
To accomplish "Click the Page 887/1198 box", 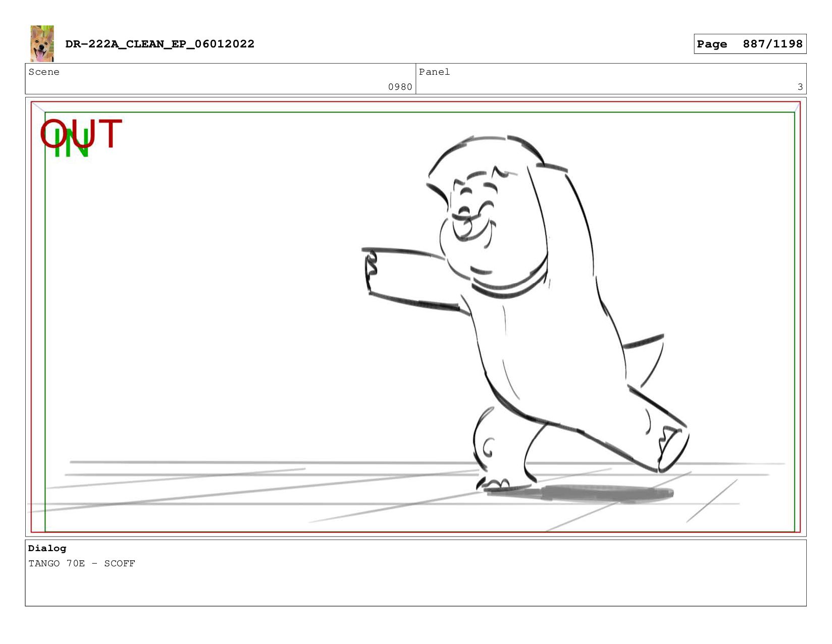I will (x=750, y=44).
